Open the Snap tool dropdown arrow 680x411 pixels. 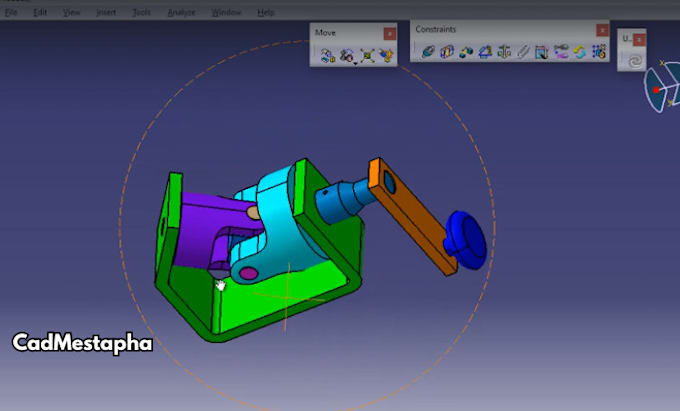pos(355,63)
